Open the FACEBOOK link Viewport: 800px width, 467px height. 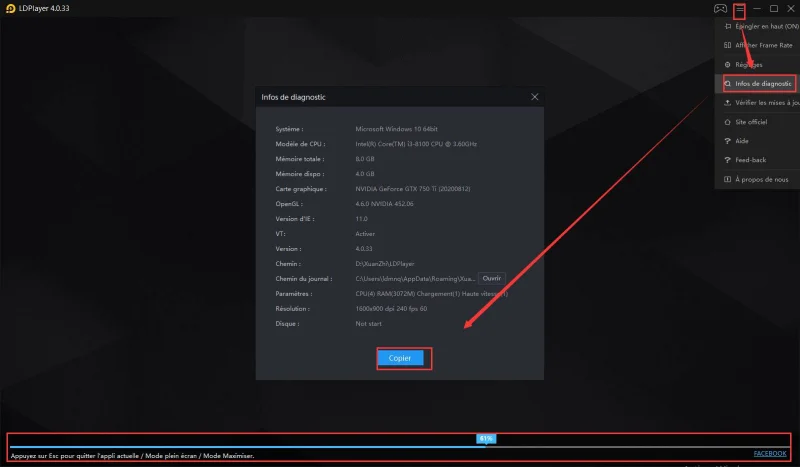(770, 454)
